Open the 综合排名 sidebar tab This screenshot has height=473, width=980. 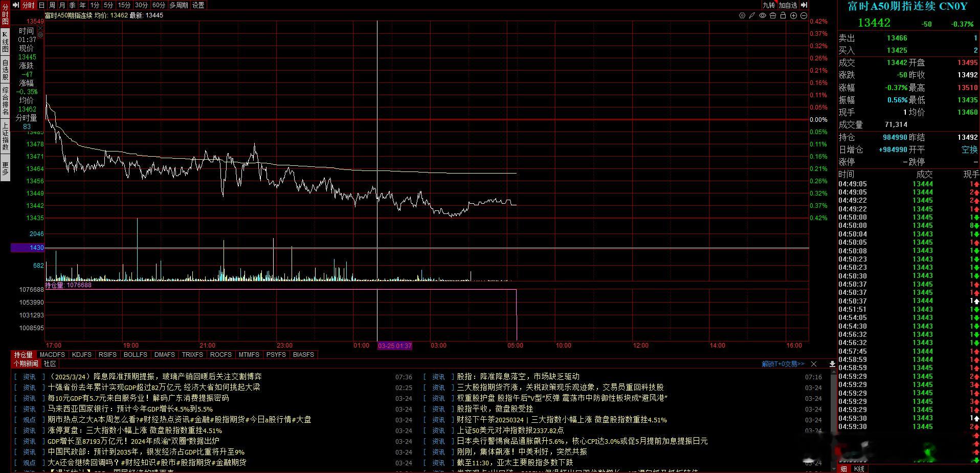click(5, 101)
